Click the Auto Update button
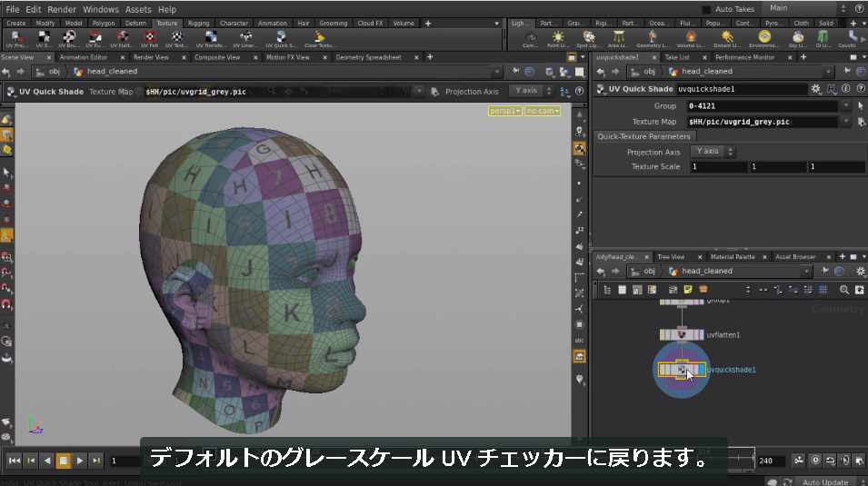 point(824,482)
